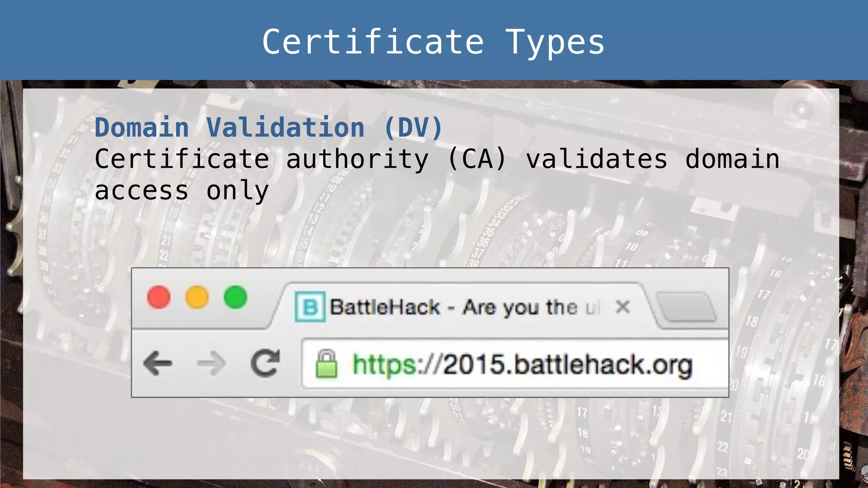Click the green maximize dot
The height and width of the screenshot is (488, 868).
click(235, 297)
